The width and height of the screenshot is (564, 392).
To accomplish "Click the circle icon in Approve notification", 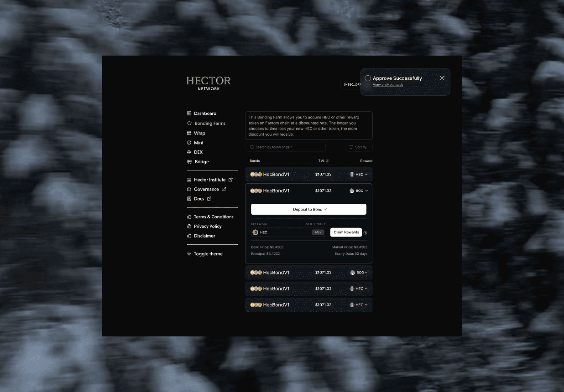I will pyautogui.click(x=368, y=78).
